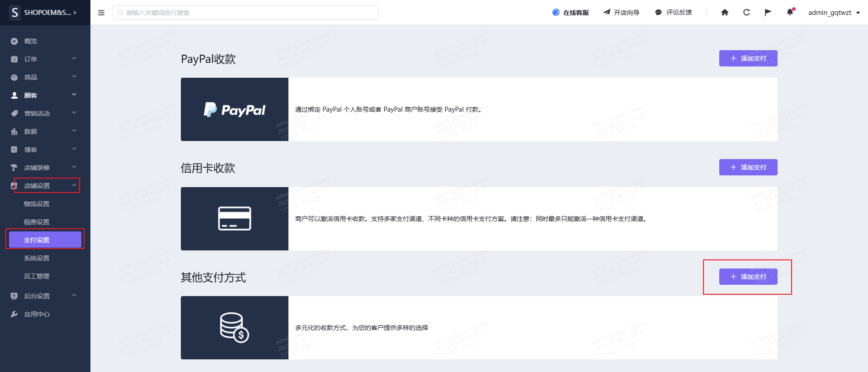
Task: Expand the 后台设置 menu chevron
Action: [x=74, y=295]
